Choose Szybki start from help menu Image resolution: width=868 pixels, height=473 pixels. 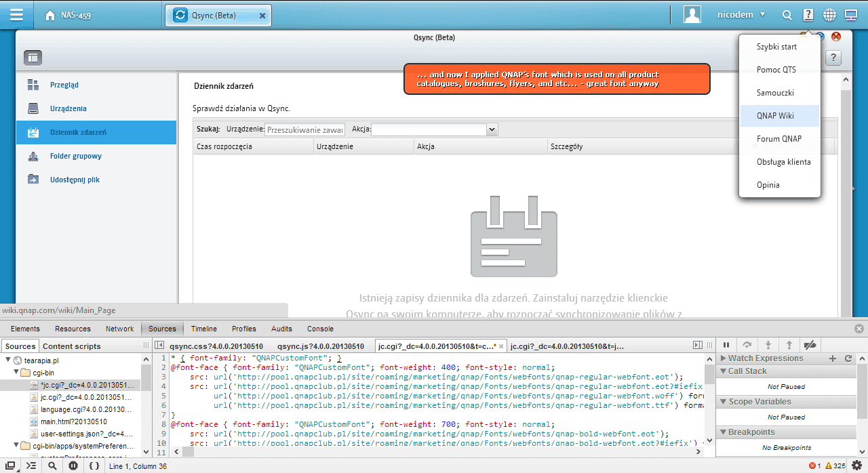pyautogui.click(x=780, y=47)
